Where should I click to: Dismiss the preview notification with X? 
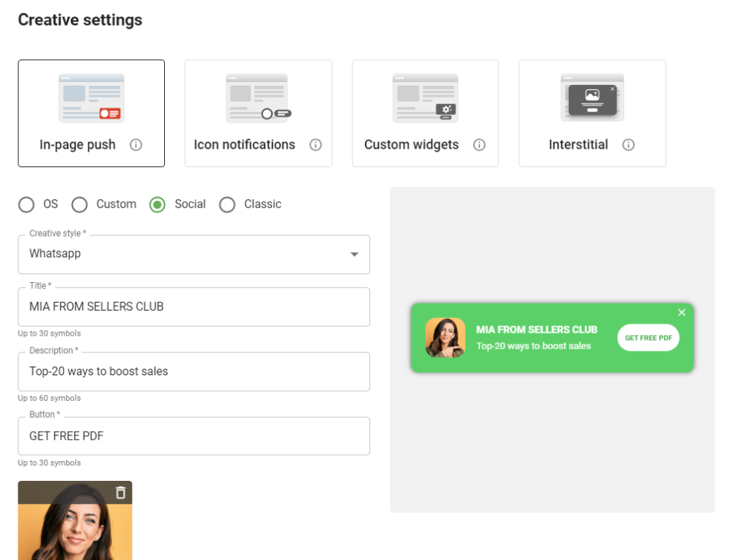coord(682,312)
